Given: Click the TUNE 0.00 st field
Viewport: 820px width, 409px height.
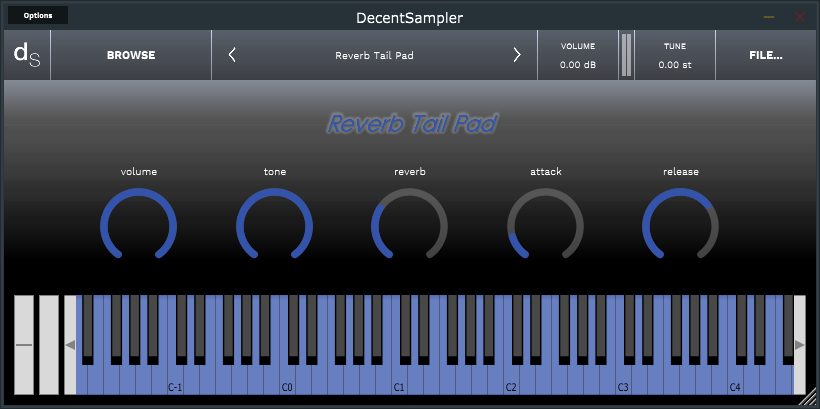Looking at the screenshot, I should pyautogui.click(x=675, y=55).
